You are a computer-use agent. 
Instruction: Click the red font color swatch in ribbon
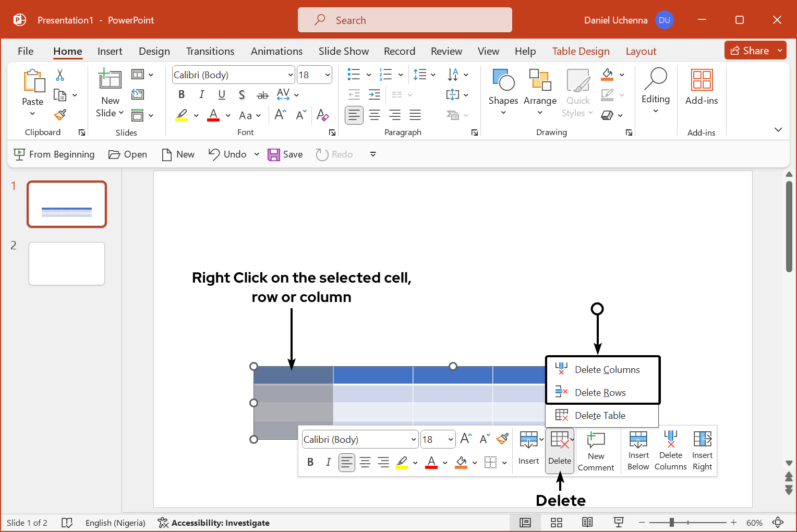point(213,115)
